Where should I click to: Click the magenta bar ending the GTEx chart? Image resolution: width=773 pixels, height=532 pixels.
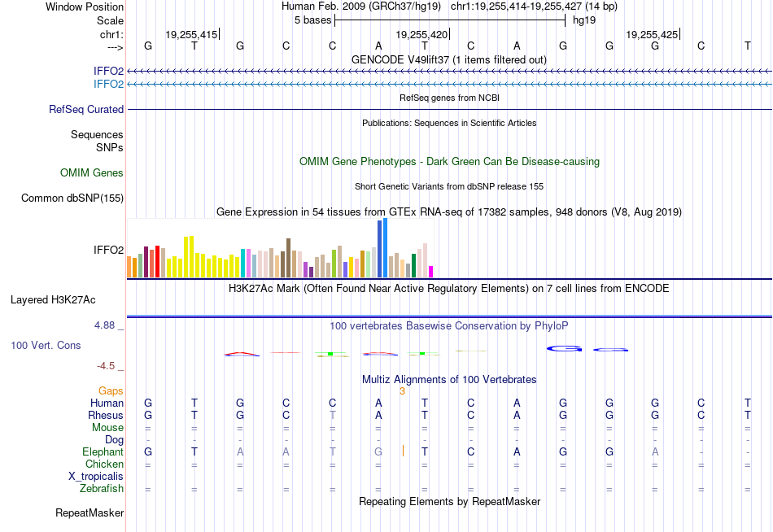coord(431,272)
